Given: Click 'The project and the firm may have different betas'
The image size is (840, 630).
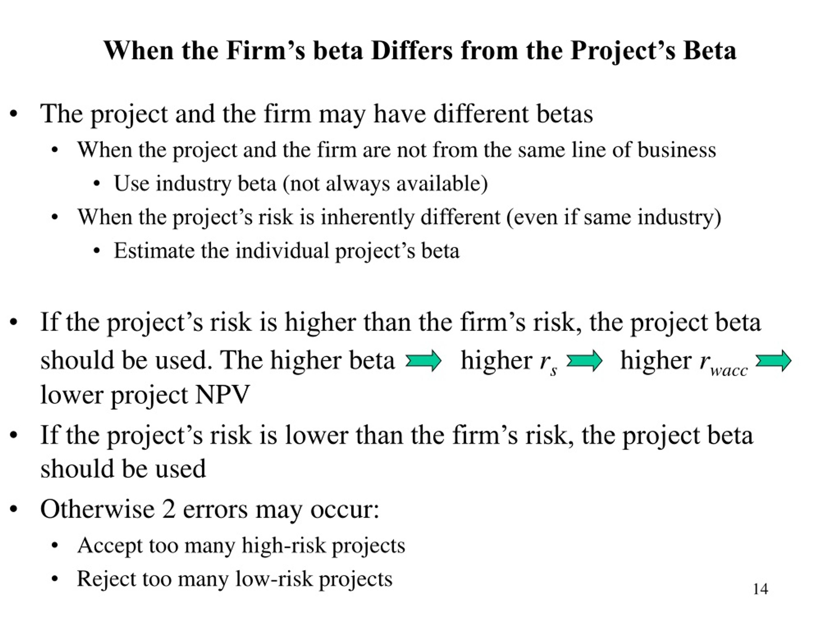Looking at the screenshot, I should (x=316, y=114).
